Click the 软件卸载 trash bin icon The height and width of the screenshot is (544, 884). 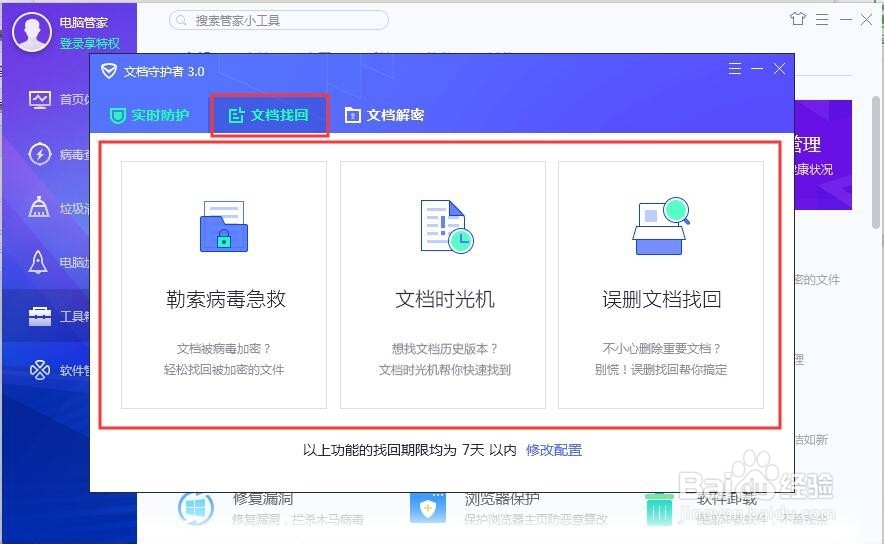point(659,510)
